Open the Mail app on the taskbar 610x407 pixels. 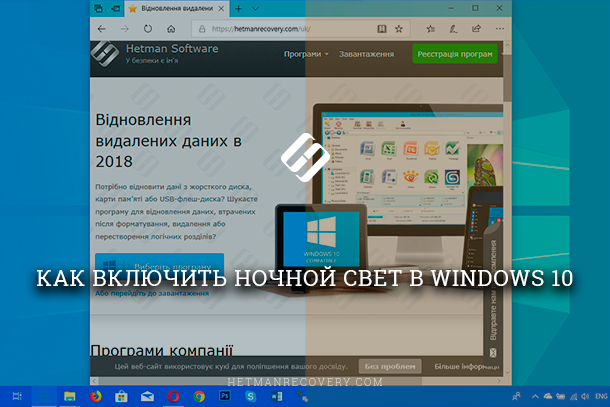147,396
